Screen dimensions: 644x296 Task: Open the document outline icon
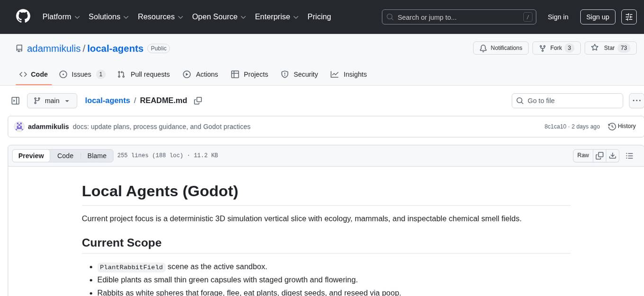pyautogui.click(x=629, y=156)
